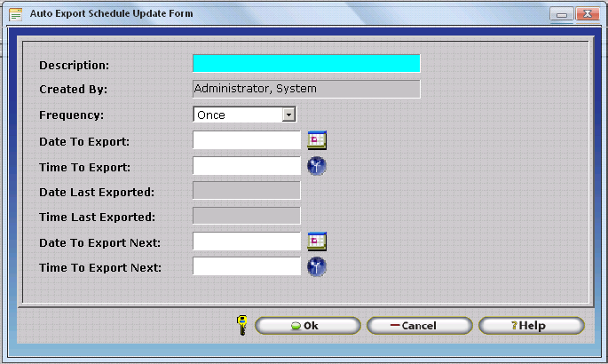The height and width of the screenshot is (364, 608).
Task: Click into the Time To Export field
Action: tap(247, 166)
